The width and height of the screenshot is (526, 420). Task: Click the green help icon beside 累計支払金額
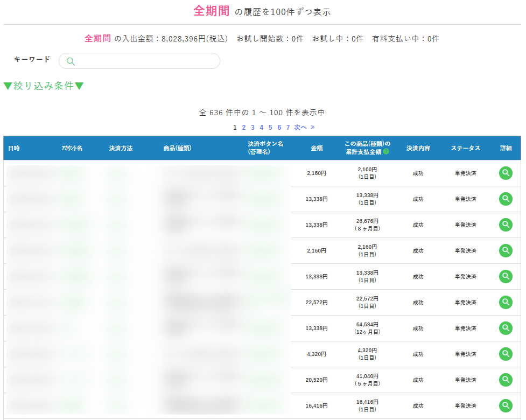pos(386,152)
